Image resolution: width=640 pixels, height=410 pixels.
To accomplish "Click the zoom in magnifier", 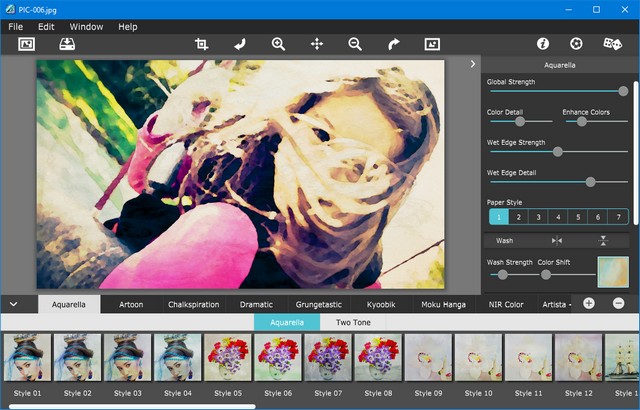I will pos(278,44).
